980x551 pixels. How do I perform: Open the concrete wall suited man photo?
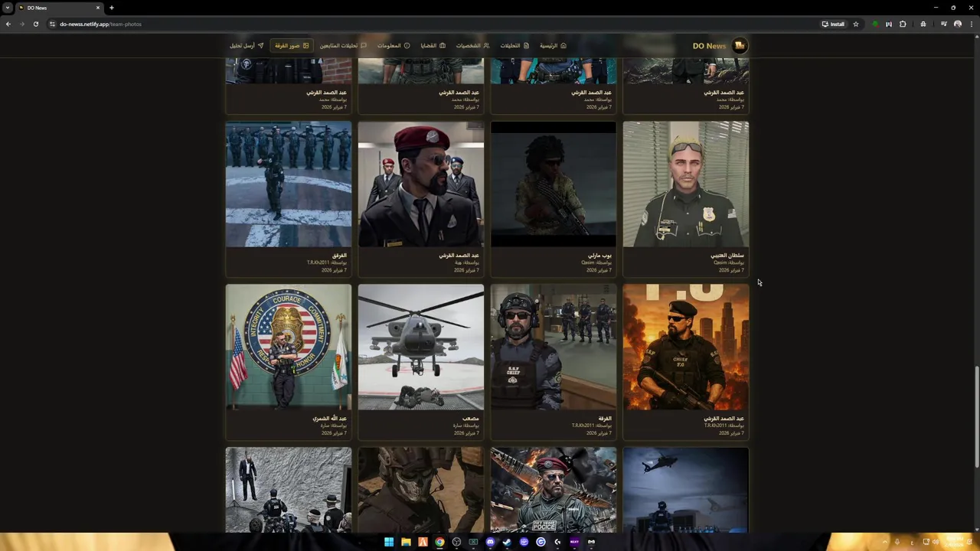click(289, 490)
